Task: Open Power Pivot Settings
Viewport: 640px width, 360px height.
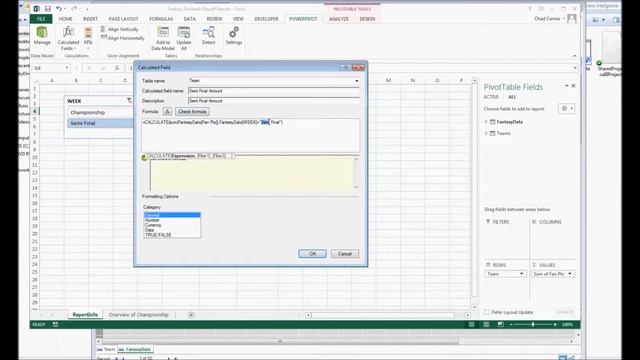Action: click(x=234, y=36)
